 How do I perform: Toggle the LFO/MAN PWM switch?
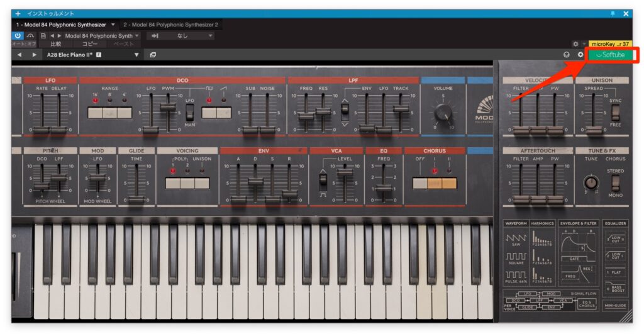point(189,113)
